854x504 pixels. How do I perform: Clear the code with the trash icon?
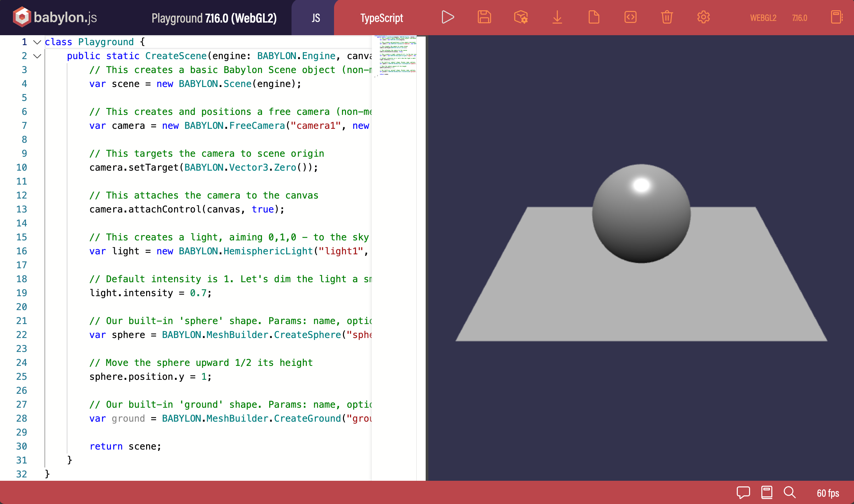point(667,17)
